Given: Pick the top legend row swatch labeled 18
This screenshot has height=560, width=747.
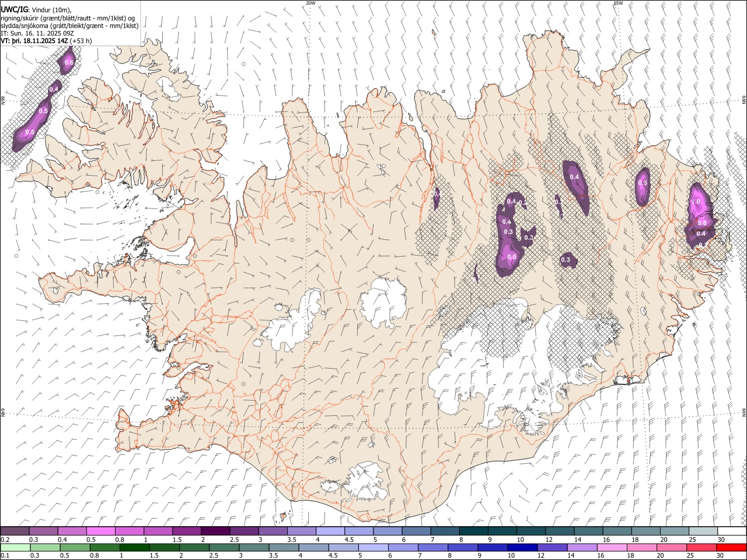Looking at the screenshot, I should [x=646, y=531].
